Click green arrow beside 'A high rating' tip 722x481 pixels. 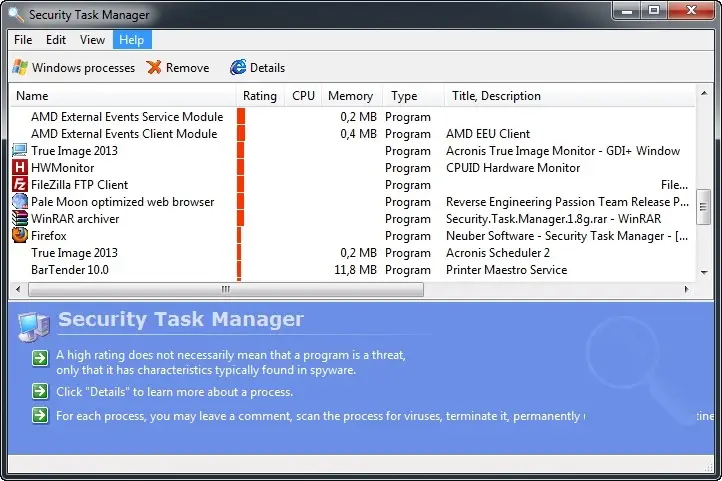point(40,358)
